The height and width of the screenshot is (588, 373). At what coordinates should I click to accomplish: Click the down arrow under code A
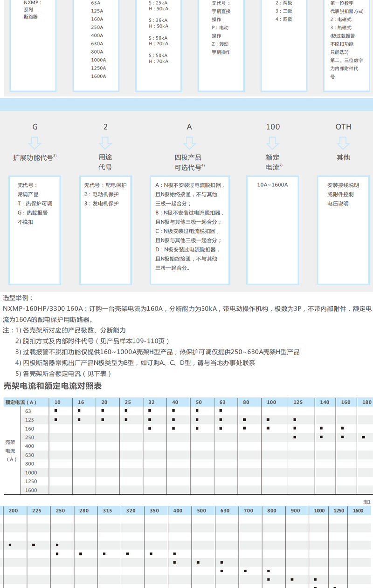189,143
